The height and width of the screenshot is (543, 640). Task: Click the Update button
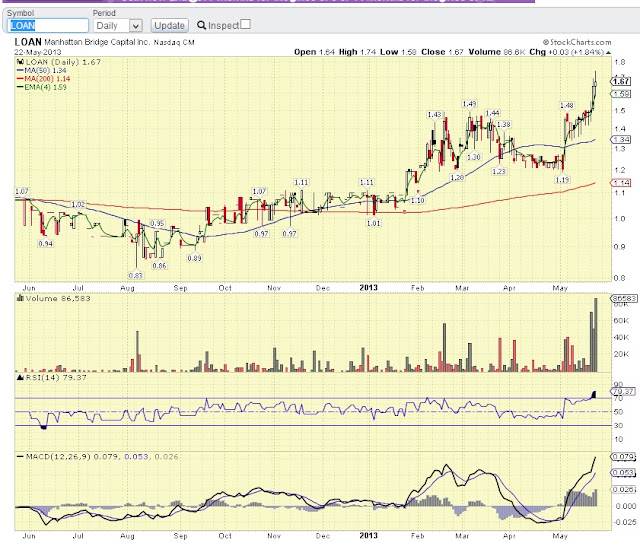169,26
